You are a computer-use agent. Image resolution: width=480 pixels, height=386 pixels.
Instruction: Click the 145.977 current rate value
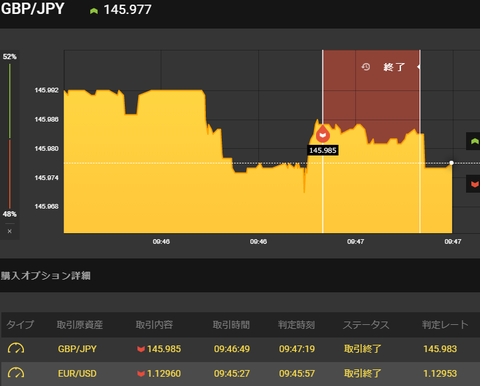click(127, 10)
